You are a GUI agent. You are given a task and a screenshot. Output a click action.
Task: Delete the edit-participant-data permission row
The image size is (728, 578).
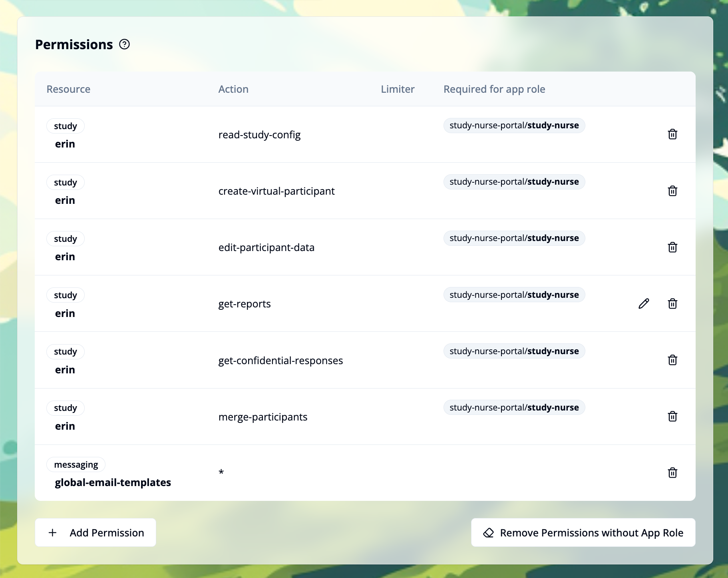(672, 247)
